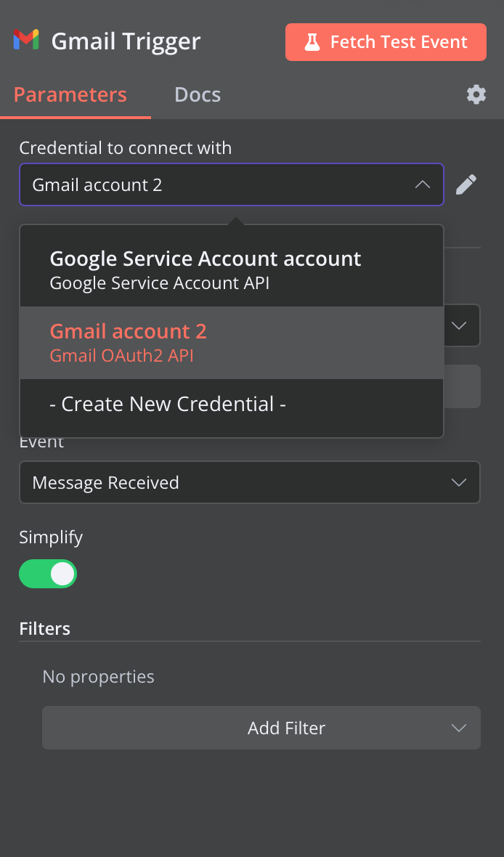The image size is (504, 857).
Task: Run Fetch Test Event
Action: click(386, 42)
